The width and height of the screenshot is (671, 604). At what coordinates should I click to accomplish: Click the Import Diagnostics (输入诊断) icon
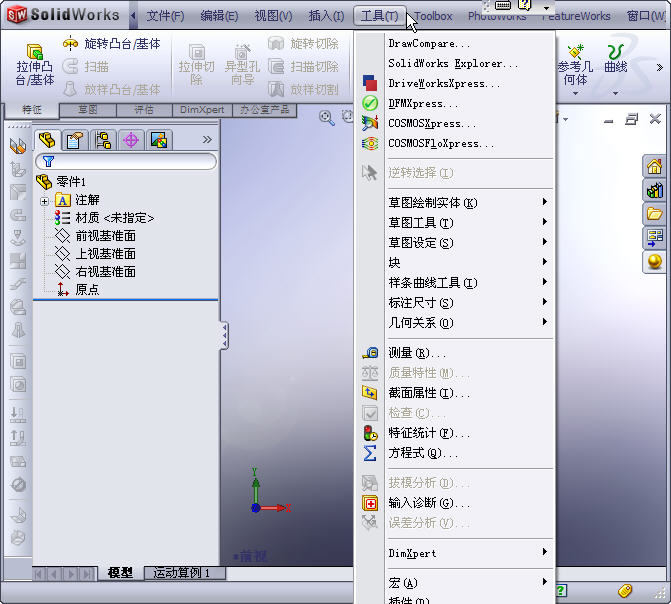click(x=370, y=503)
